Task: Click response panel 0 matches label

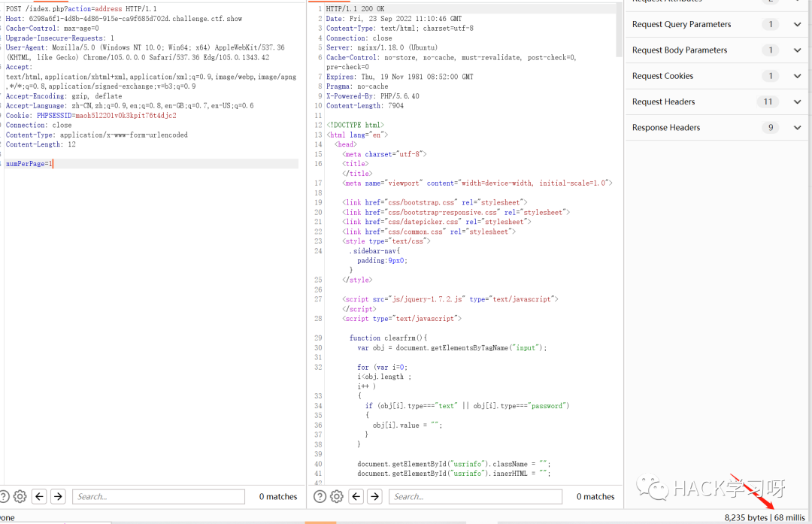Action: coord(595,496)
